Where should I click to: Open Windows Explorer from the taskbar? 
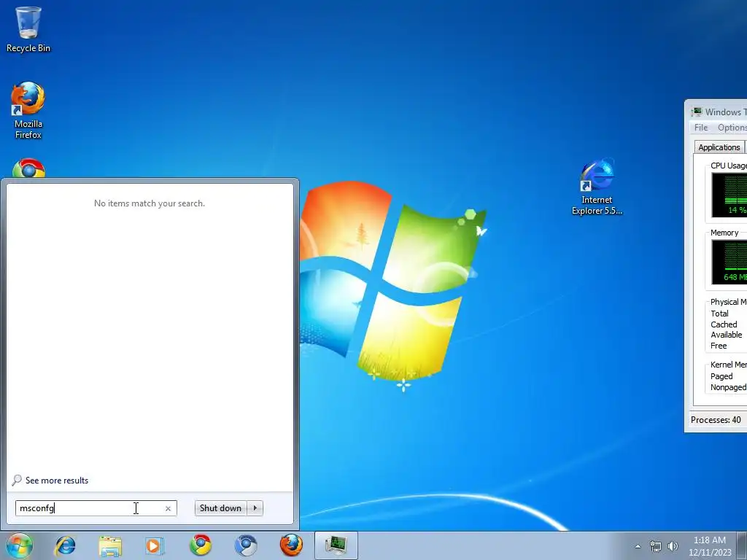[110, 545]
